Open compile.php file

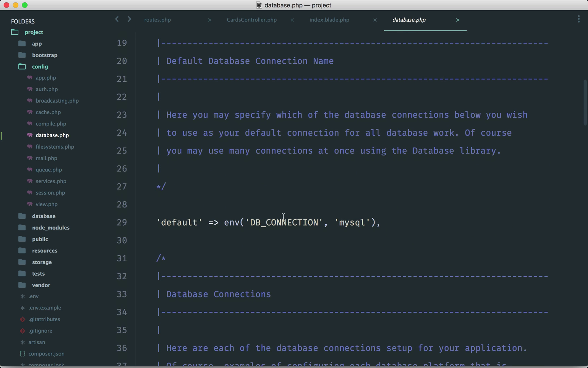tap(51, 124)
